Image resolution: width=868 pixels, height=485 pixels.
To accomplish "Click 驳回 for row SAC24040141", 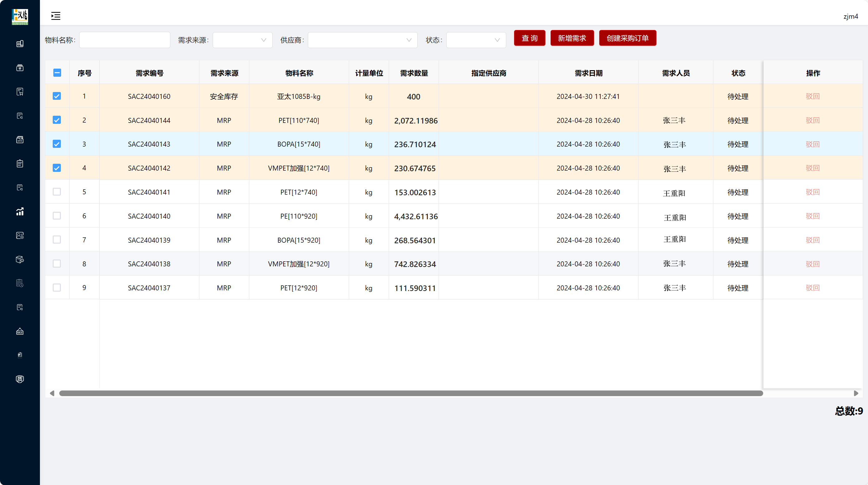I will [812, 192].
